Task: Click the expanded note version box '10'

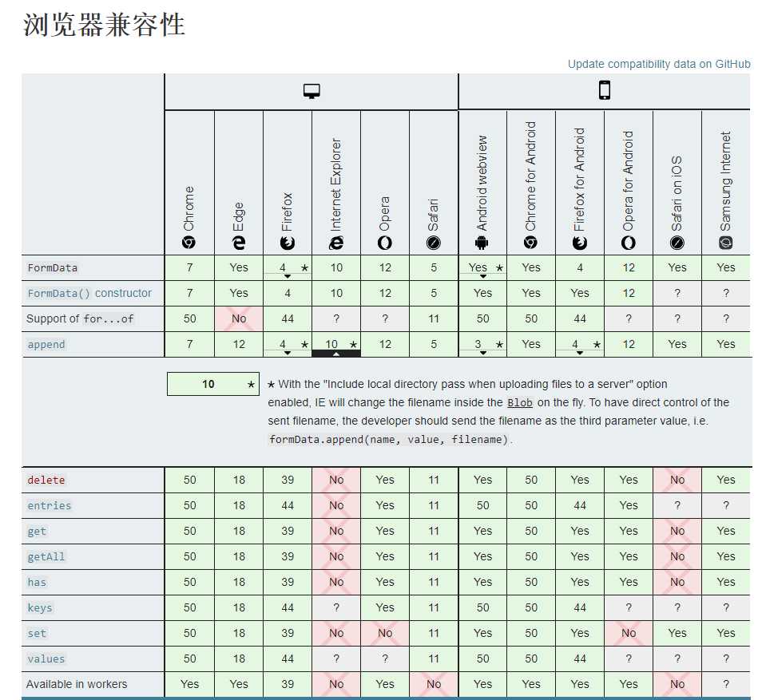Action: point(213,384)
